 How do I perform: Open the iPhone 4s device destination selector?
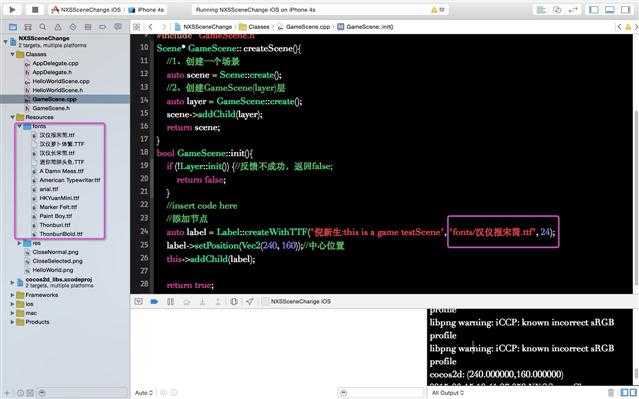coord(147,10)
